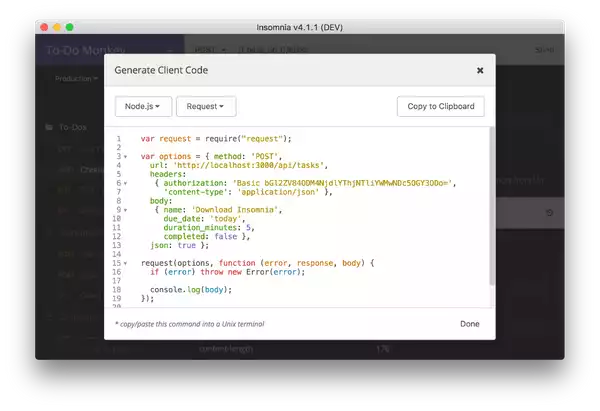Screen dimensions: 600x411
Task: Click 'Download Insomnia' text in code
Action: point(234,210)
